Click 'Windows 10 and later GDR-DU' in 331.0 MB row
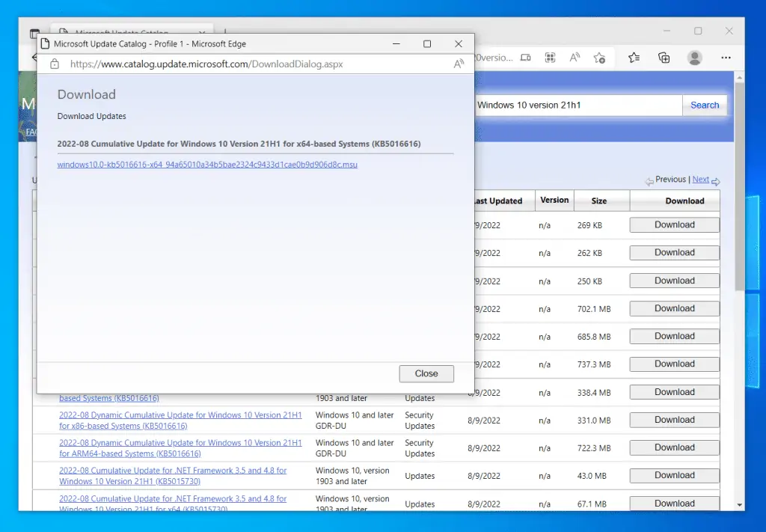Screen dimensions: 766x532 pos(354,420)
